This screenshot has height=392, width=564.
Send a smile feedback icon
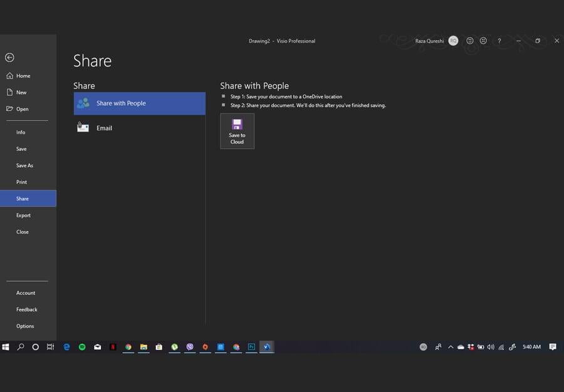pos(470,41)
